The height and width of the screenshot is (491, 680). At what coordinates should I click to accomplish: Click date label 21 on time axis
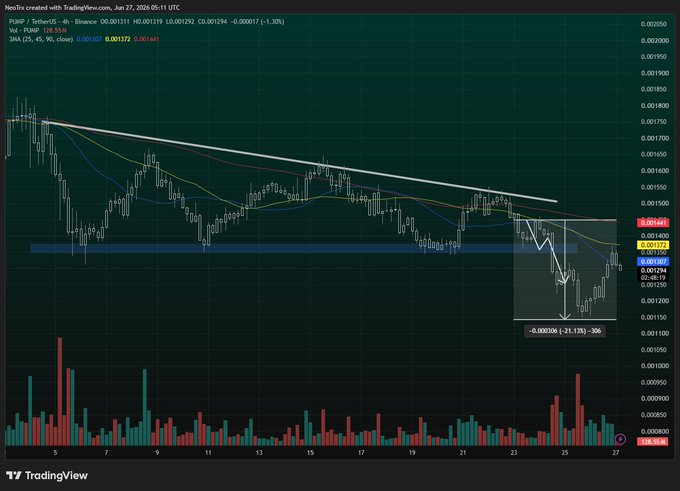click(x=463, y=452)
